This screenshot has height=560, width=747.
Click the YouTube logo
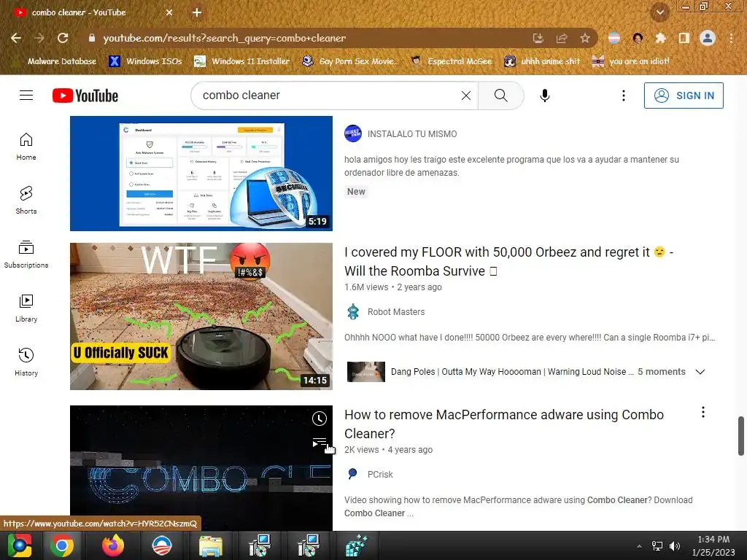click(85, 96)
